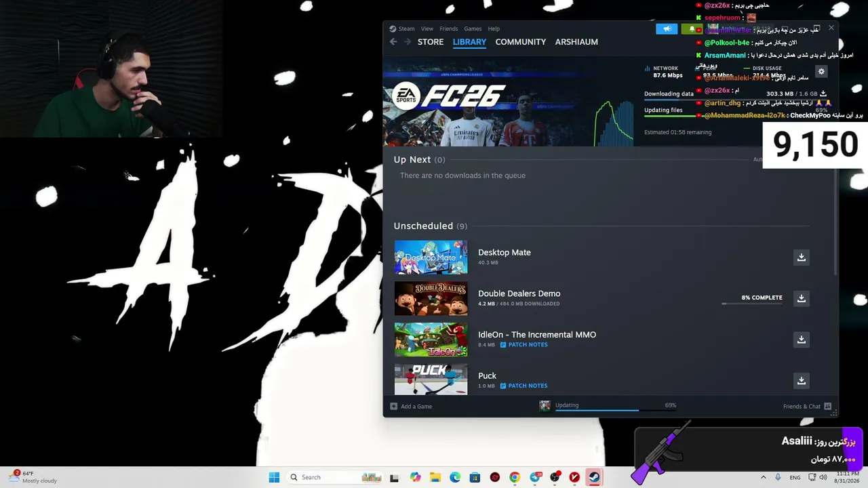Download Puck update
868x488 pixels.
tap(802, 381)
